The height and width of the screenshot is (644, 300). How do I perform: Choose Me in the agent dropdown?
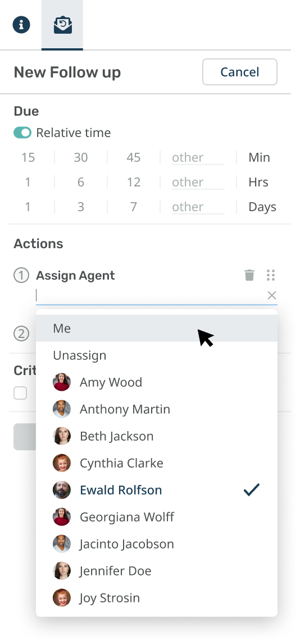(x=157, y=328)
